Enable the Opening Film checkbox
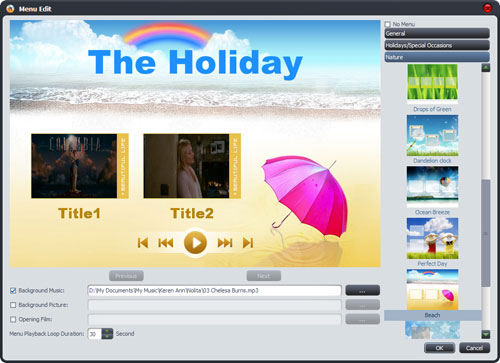 pos(13,319)
